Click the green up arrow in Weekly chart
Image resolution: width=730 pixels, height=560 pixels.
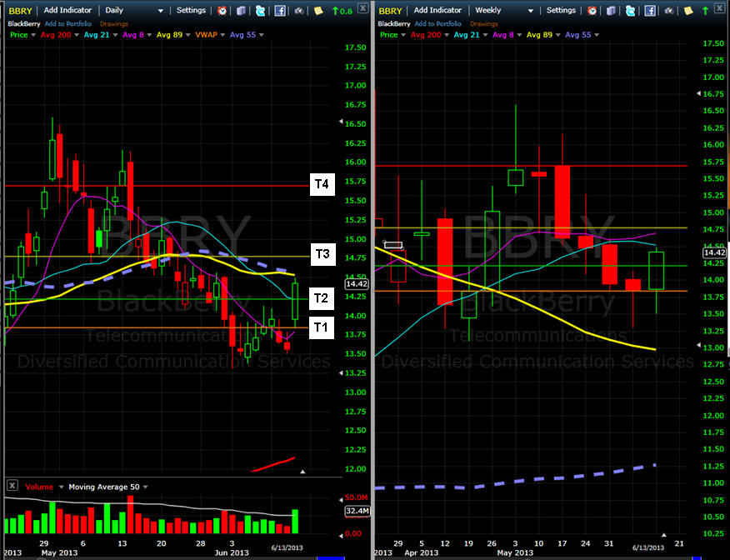(704, 11)
